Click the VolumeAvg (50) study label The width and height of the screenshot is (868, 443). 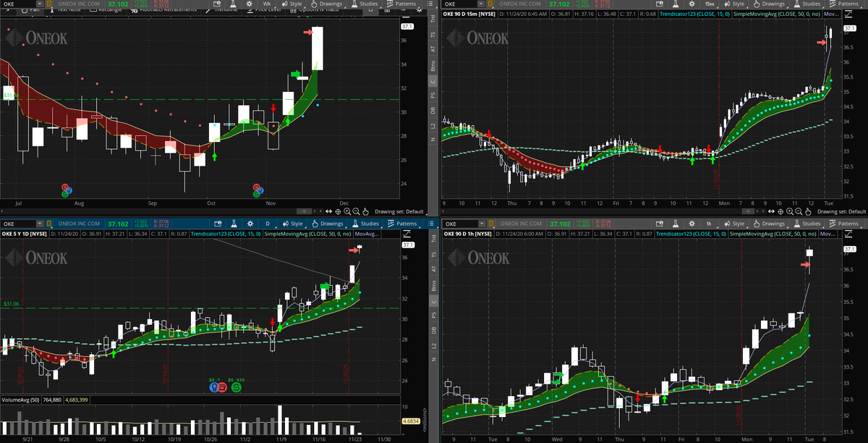coord(21,398)
